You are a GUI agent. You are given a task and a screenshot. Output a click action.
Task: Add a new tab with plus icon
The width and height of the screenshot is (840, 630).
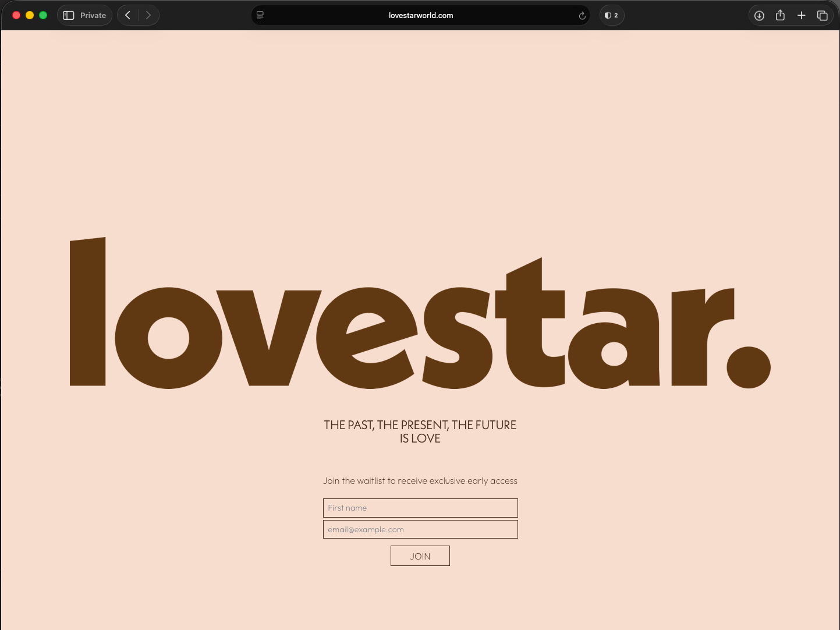point(801,15)
